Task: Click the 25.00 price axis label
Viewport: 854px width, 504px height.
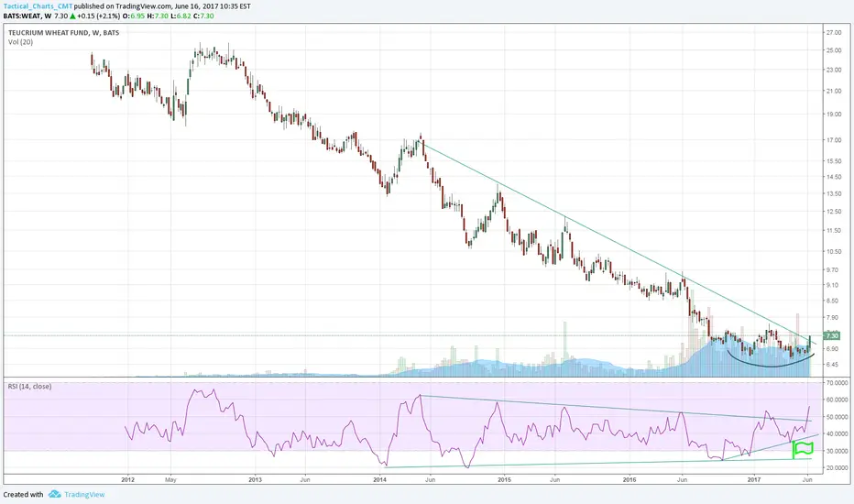Action: pos(834,50)
